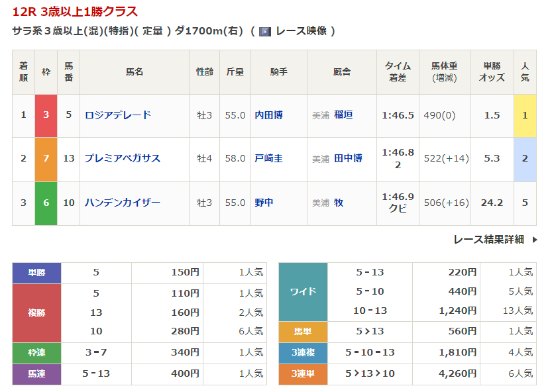Click the 12R race title heading

click(75, 11)
